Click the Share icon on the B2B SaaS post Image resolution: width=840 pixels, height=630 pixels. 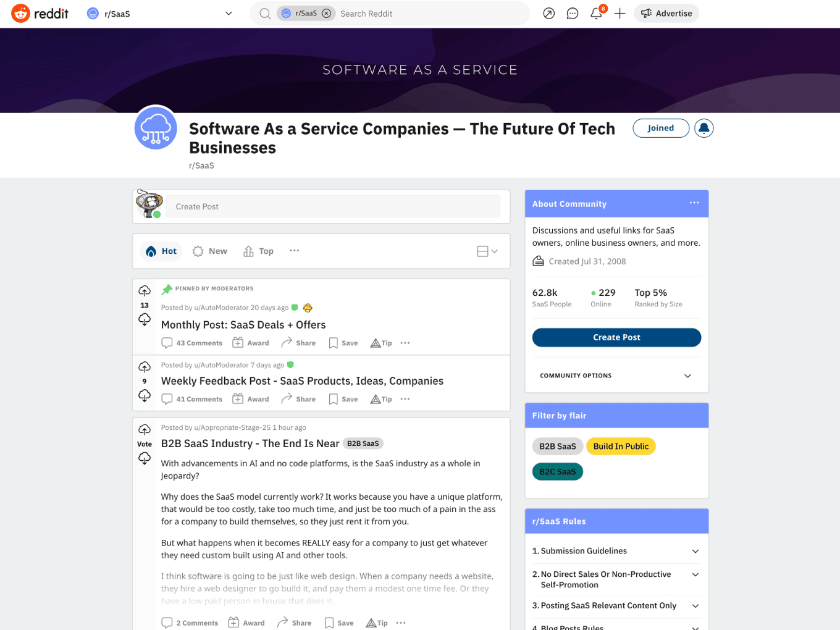[x=295, y=623]
